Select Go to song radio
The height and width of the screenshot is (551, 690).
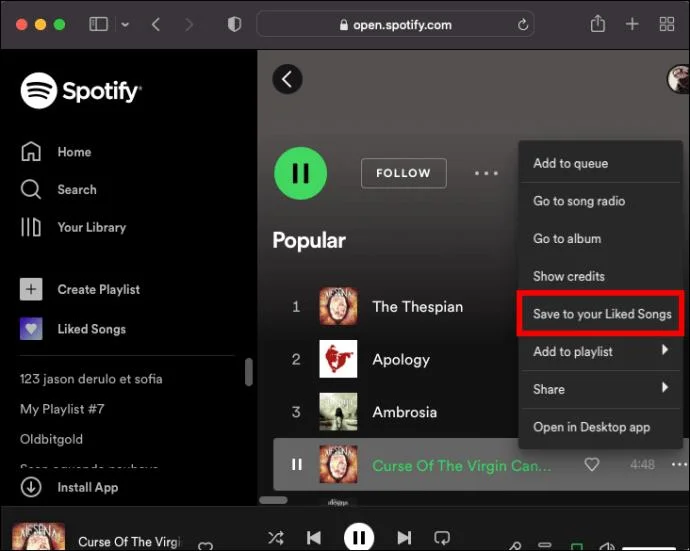(x=600, y=201)
